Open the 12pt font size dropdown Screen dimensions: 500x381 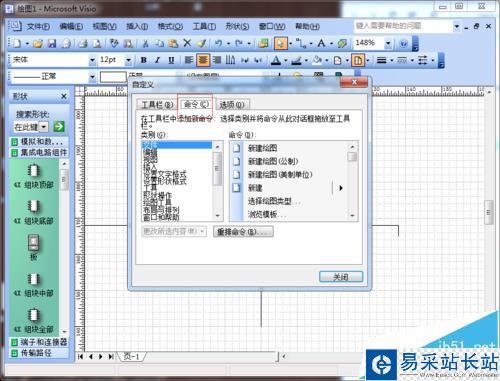[128, 60]
